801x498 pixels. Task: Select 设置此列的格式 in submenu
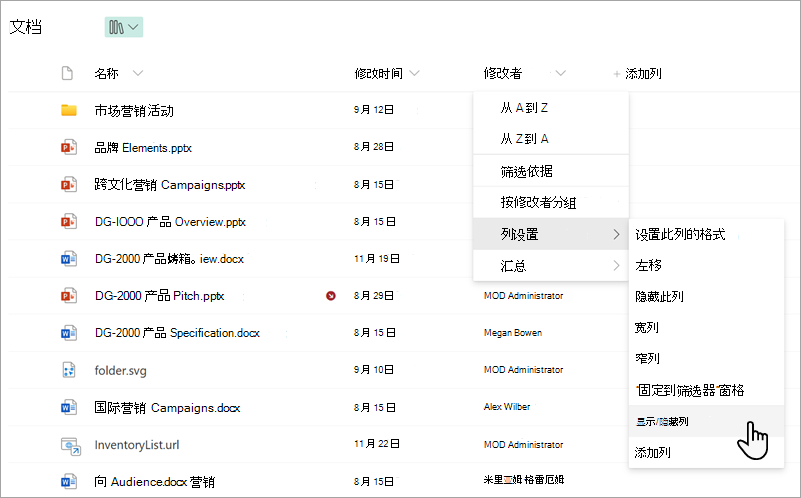(x=706, y=234)
